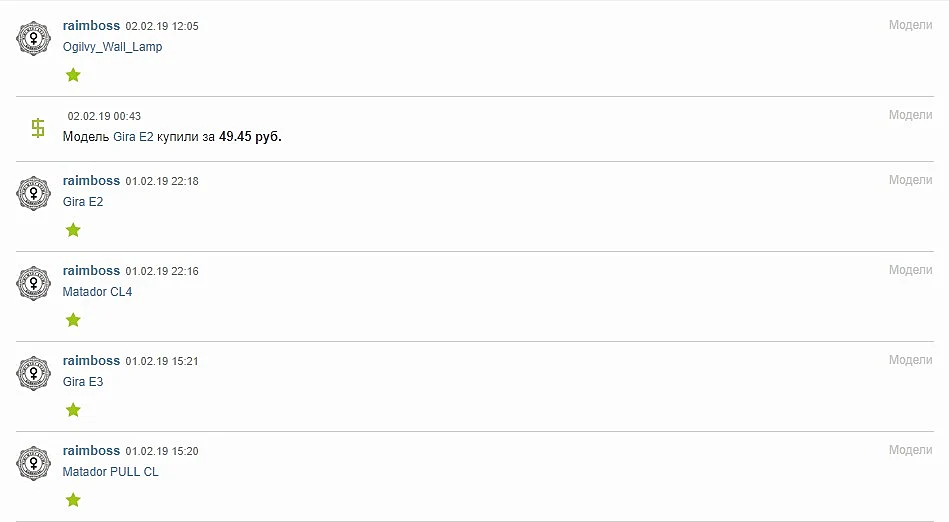Click the Модели label on the Ogilvy_Wall_Lamp row
Image resolution: width=949 pixels, height=522 pixels.
(x=910, y=25)
